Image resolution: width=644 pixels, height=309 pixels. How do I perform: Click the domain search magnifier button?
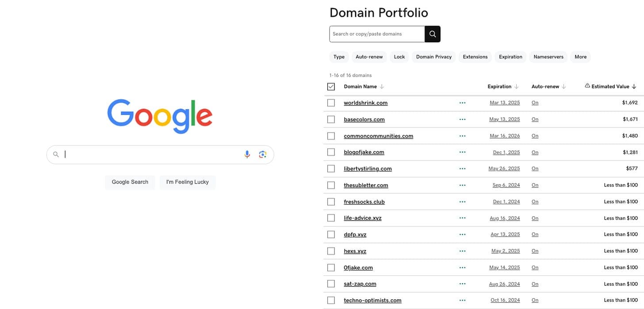coord(432,34)
